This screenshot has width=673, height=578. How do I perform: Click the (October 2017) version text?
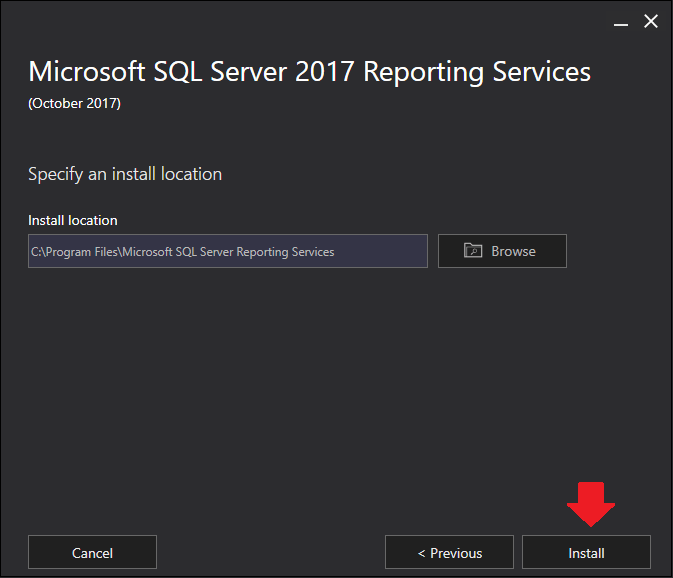point(74,103)
